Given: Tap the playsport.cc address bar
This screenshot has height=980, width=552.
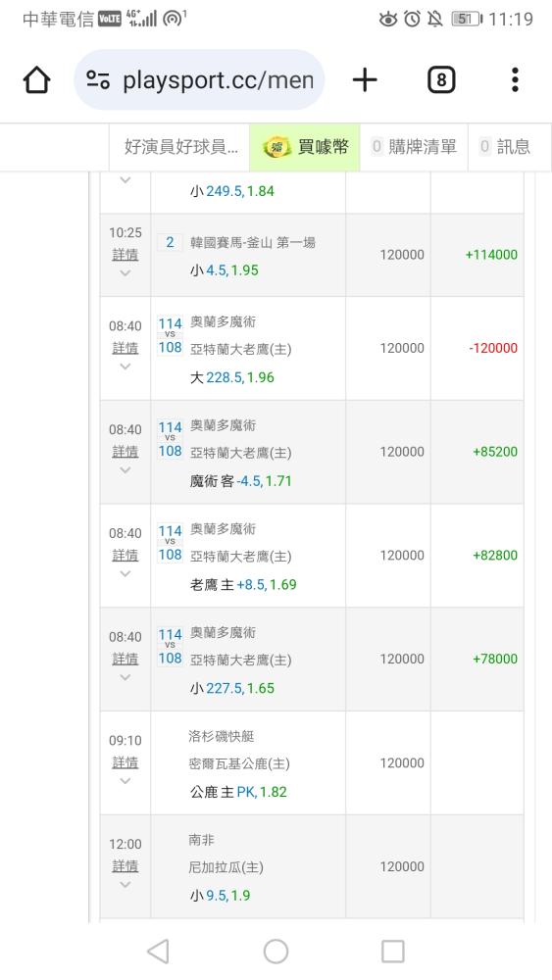Looking at the screenshot, I should (199, 80).
